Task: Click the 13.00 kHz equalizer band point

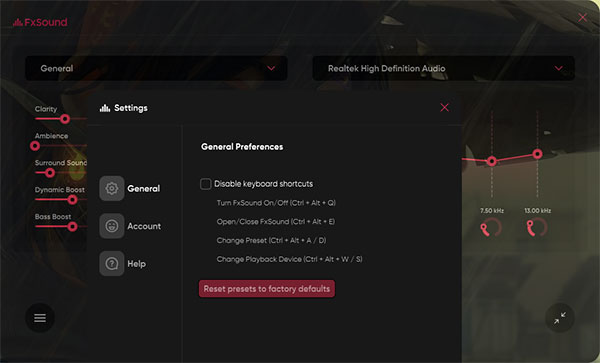Action: point(537,154)
